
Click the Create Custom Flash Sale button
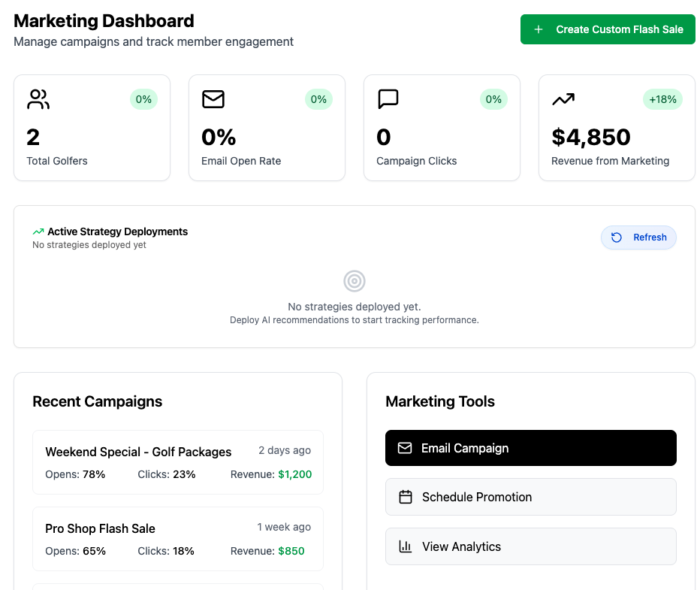607,29
